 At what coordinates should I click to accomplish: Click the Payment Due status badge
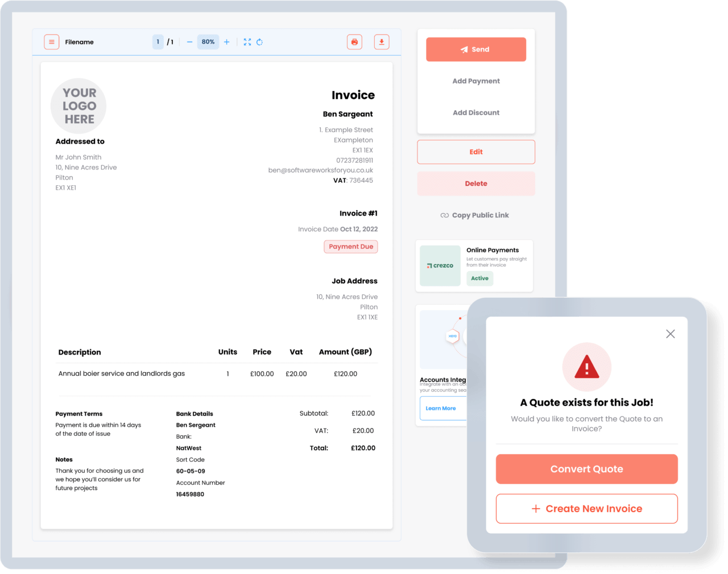point(350,246)
